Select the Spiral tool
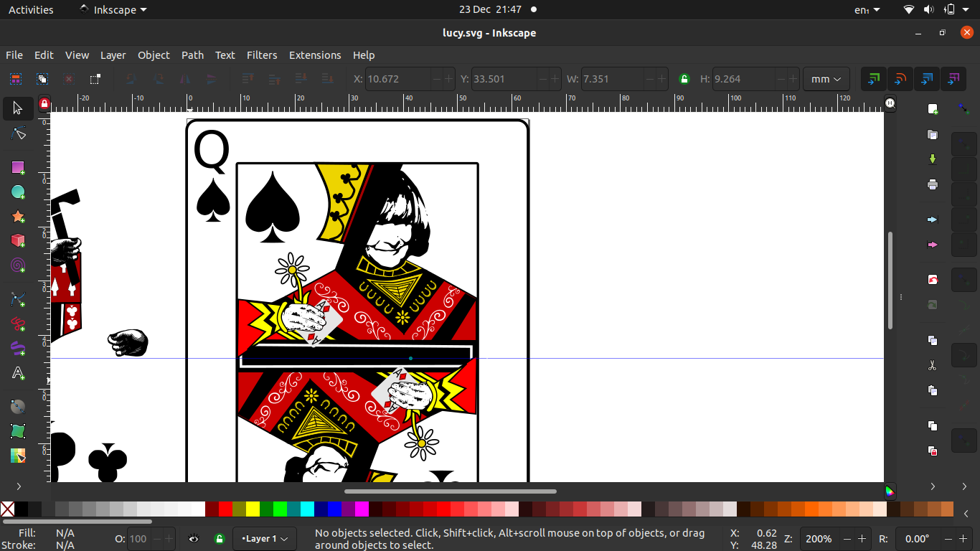 (18, 265)
